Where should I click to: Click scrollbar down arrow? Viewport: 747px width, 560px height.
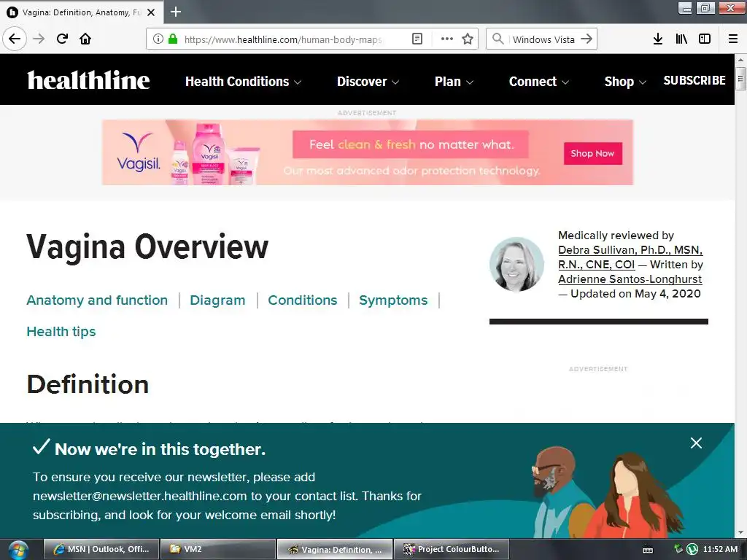[740, 532]
